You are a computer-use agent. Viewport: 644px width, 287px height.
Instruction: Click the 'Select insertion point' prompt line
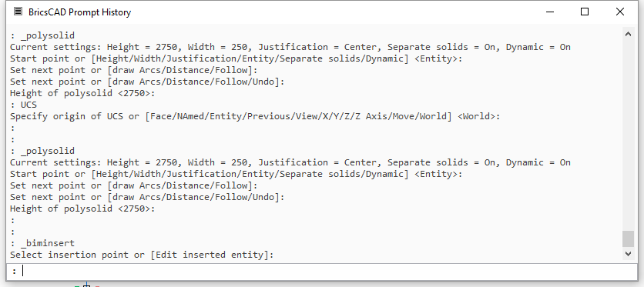[x=142, y=255]
